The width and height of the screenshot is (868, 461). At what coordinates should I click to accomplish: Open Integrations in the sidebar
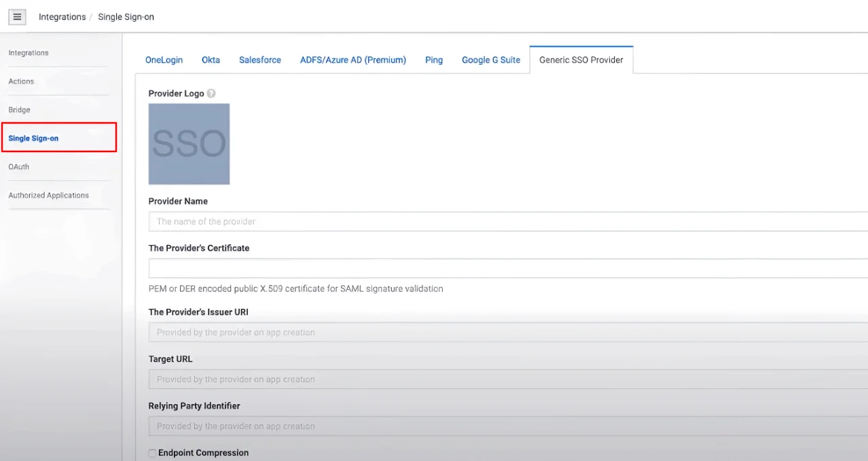pyautogui.click(x=29, y=53)
